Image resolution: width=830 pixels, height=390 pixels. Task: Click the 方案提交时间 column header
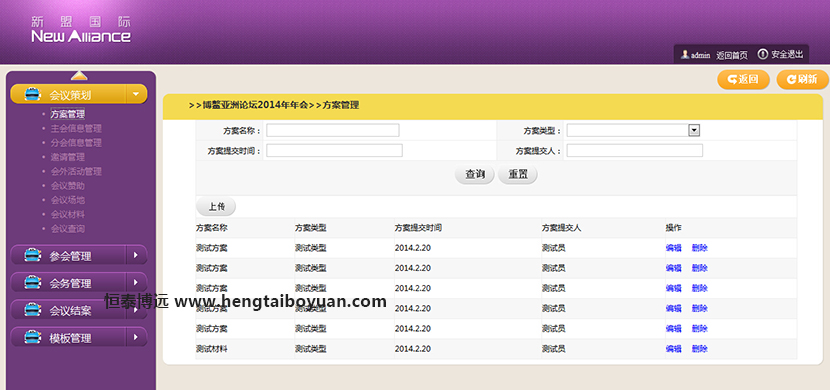pos(418,228)
